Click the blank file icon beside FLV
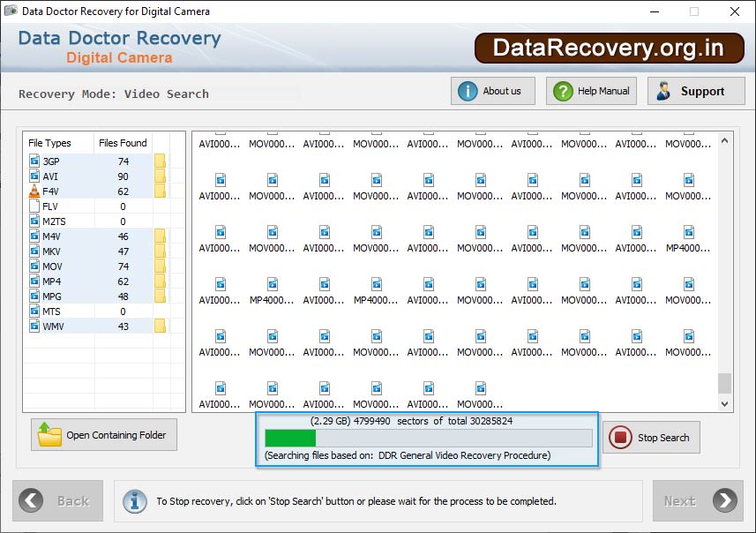Viewport: 756px width, 533px height. (34, 206)
